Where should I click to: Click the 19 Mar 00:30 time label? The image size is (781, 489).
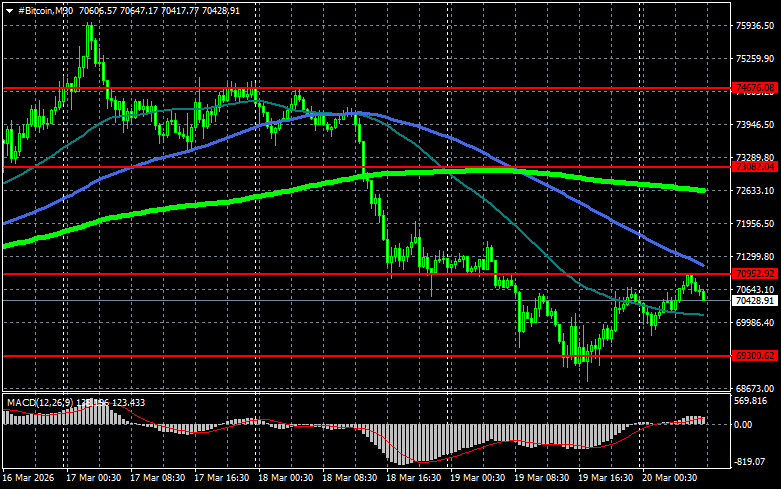(x=478, y=478)
